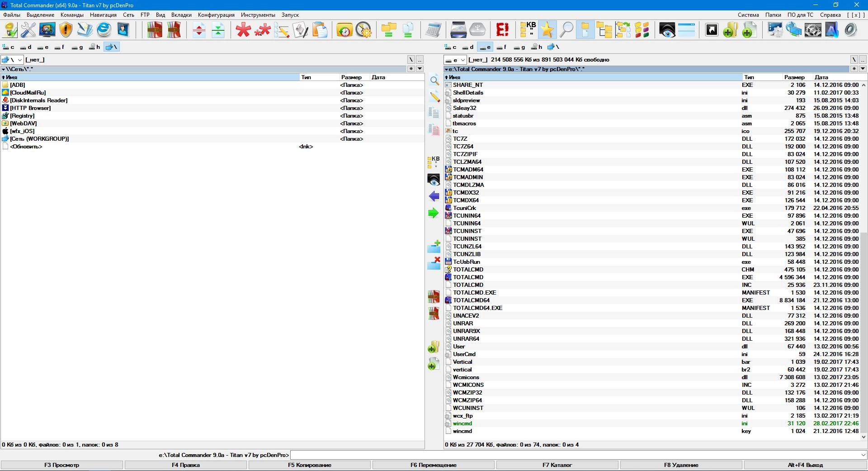
Task: Click the disk drive scanner icon
Action: point(458,30)
